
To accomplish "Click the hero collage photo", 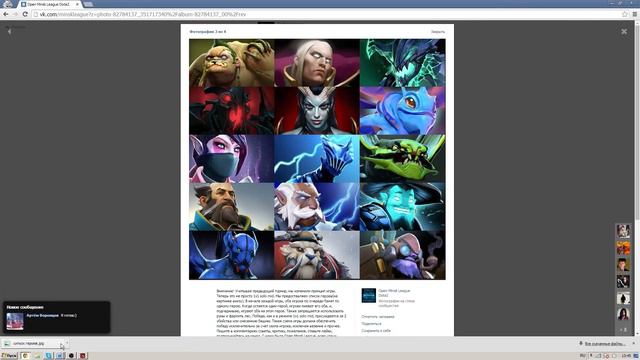I will 317,159.
